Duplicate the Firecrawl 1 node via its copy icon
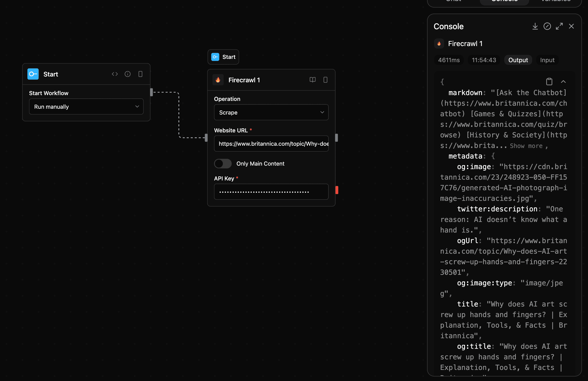 coord(325,80)
